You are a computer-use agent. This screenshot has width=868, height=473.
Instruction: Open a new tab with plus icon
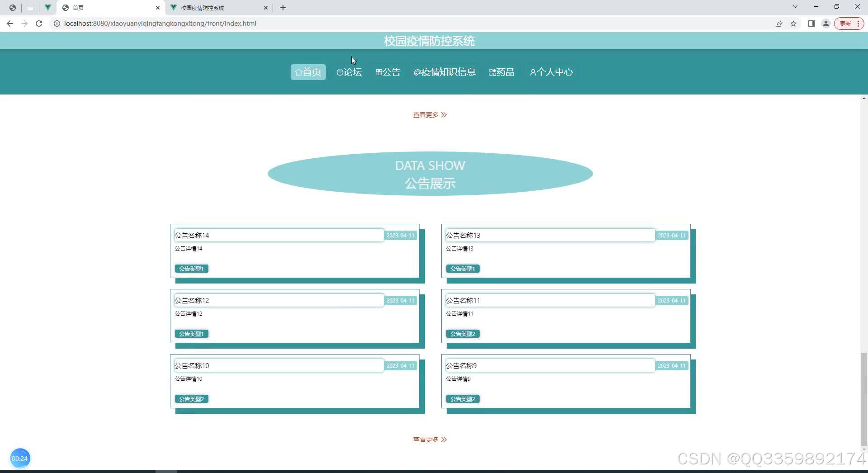(283, 8)
